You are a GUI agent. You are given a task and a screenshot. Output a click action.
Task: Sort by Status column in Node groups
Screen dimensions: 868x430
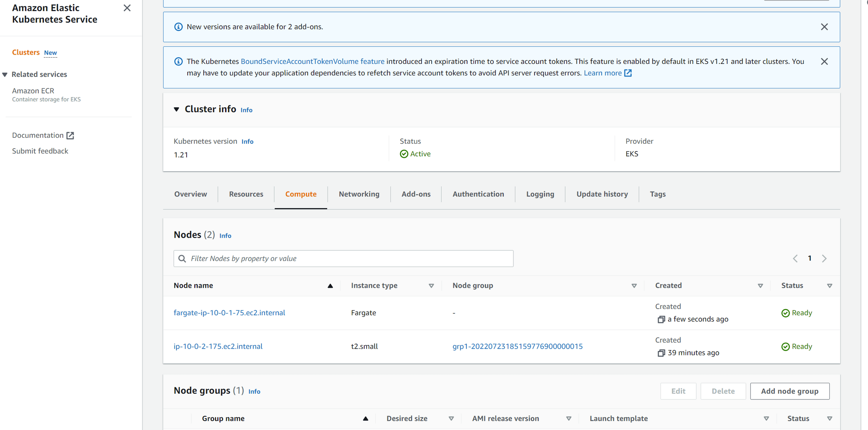coord(830,419)
